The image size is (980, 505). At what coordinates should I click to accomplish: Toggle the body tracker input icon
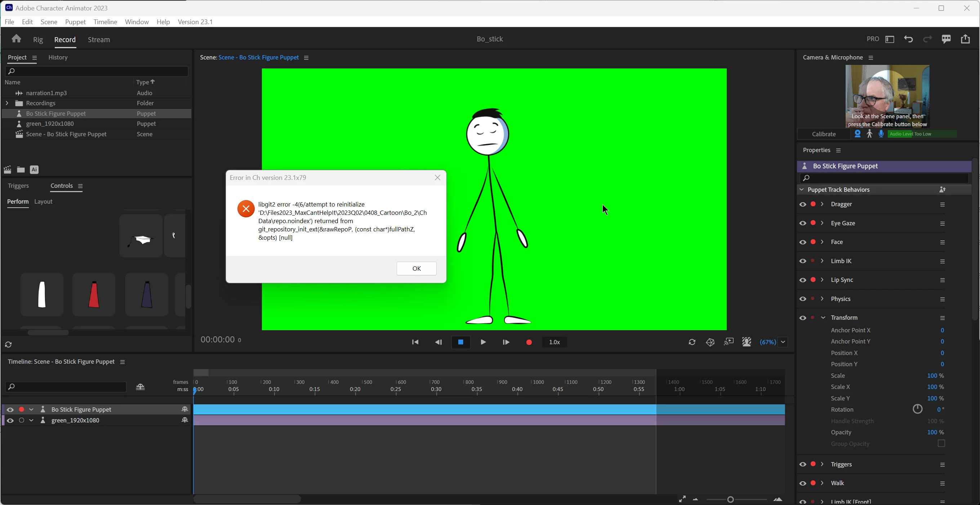click(869, 134)
